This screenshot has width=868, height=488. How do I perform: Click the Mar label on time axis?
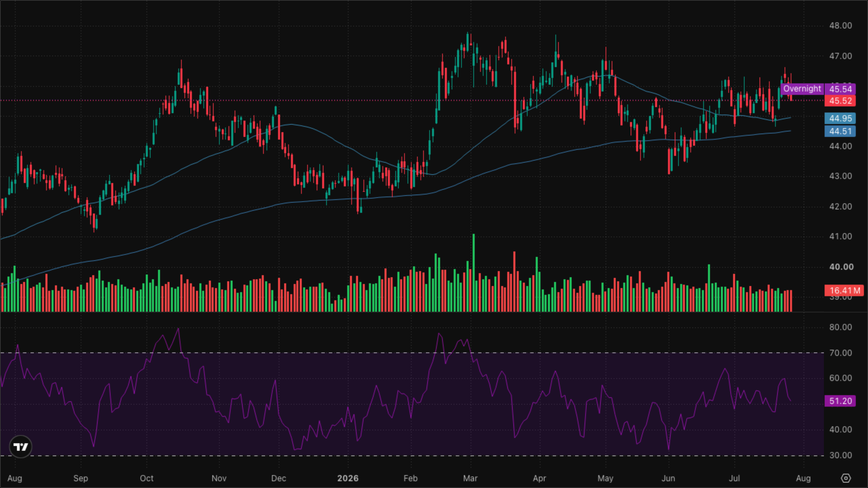[470, 478]
